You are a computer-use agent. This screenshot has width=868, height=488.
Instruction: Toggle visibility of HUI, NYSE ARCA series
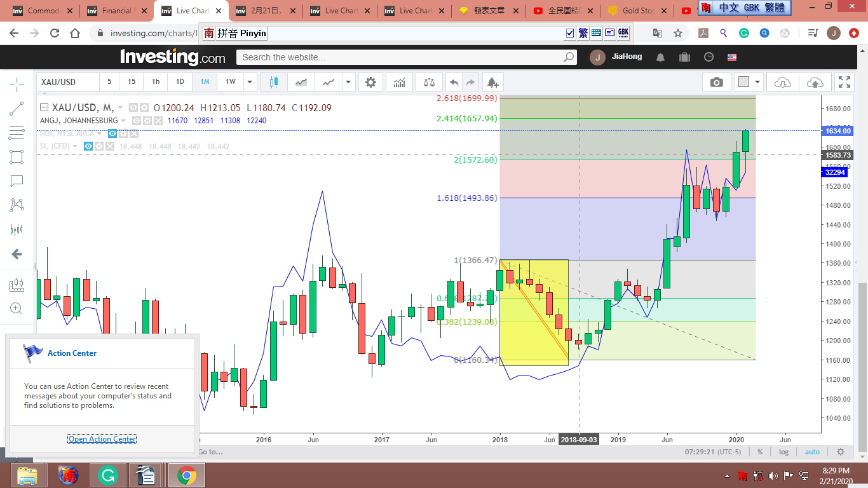[112, 133]
